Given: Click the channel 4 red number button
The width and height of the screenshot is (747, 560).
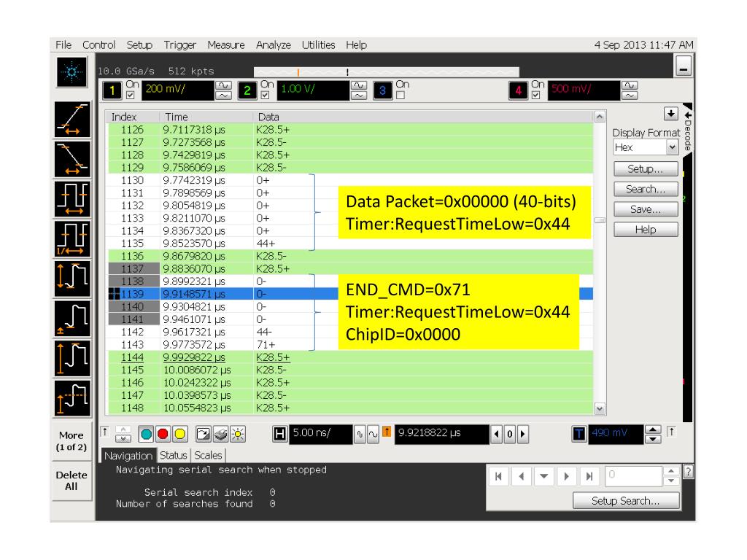Looking at the screenshot, I should coord(518,90).
